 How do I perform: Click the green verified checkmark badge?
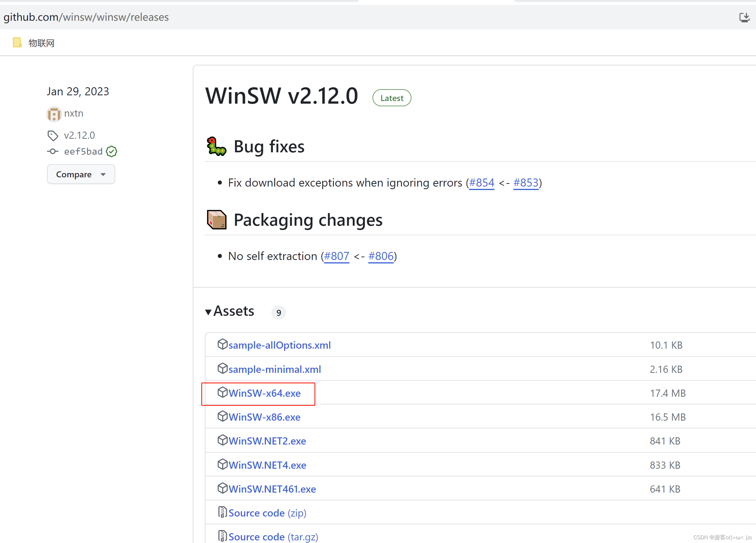[111, 151]
